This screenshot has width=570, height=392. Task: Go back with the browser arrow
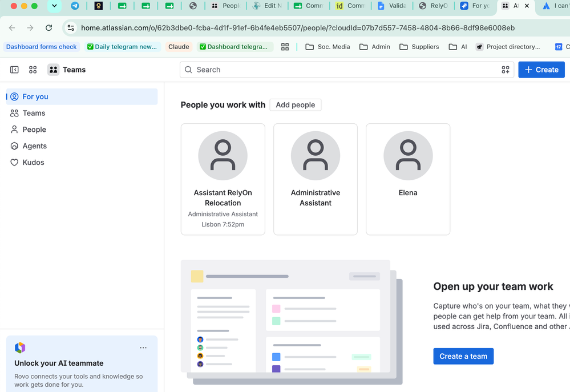(x=12, y=27)
